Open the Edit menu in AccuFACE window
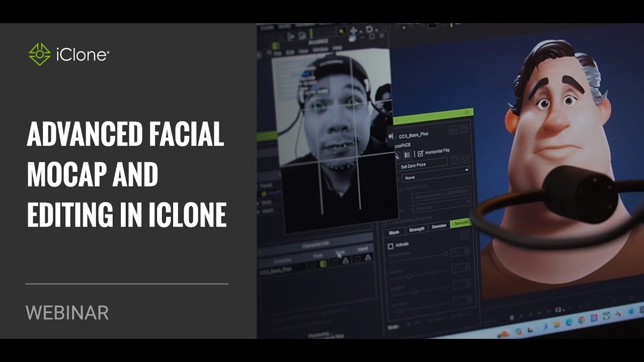The image size is (644, 362). [290, 52]
